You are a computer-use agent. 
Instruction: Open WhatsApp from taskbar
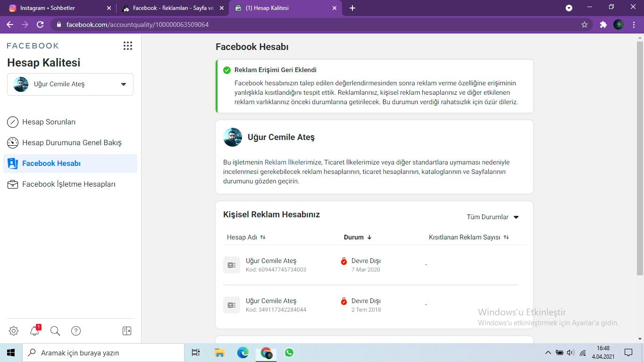(289, 353)
